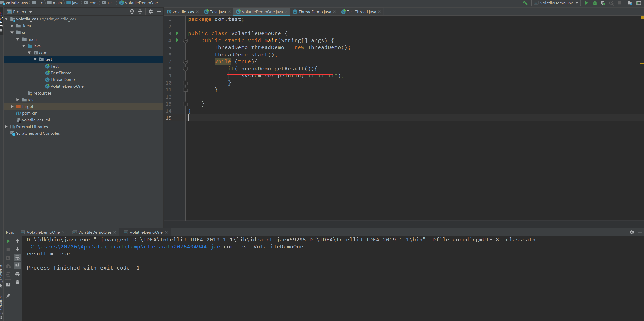Switch to the Test.java editor tab
The image size is (644, 321).
coord(217,12)
